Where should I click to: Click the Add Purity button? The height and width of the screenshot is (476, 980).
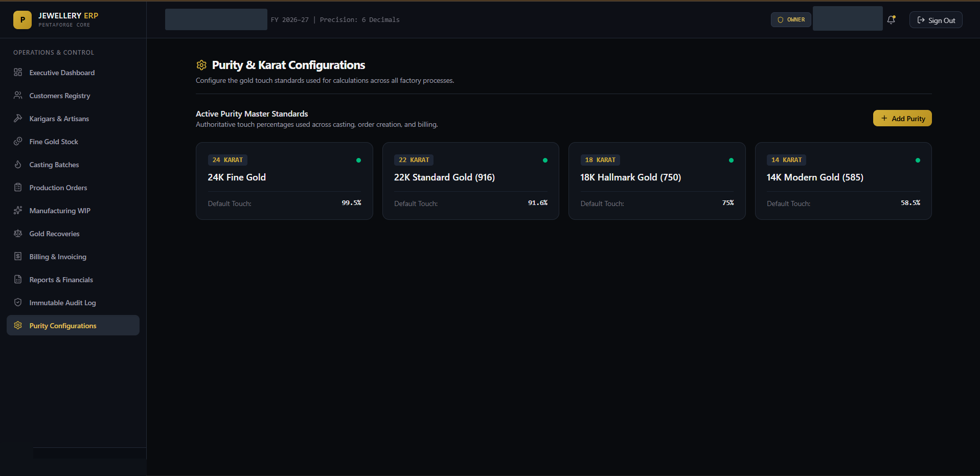tap(902, 118)
